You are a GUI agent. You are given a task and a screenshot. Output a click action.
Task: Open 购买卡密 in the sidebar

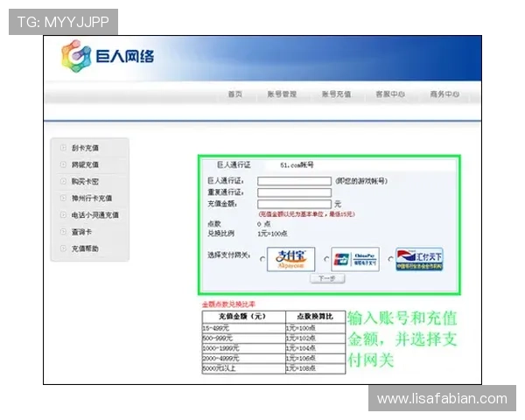pyautogui.click(x=85, y=181)
